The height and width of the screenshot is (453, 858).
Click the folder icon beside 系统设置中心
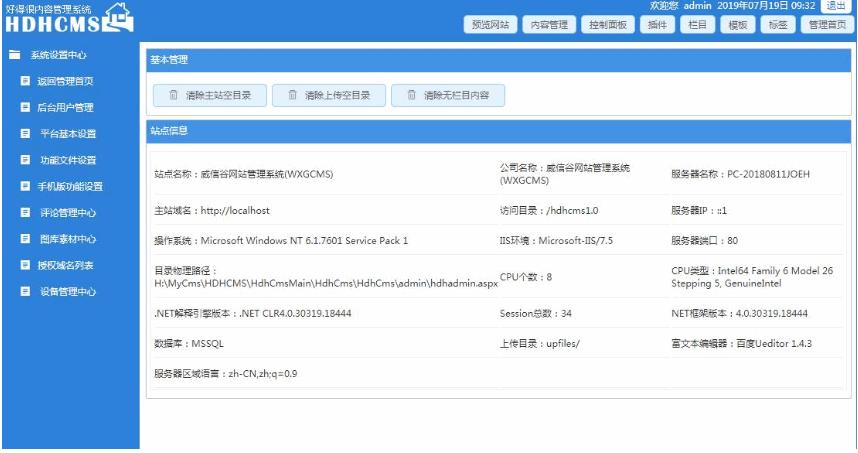click(x=14, y=55)
